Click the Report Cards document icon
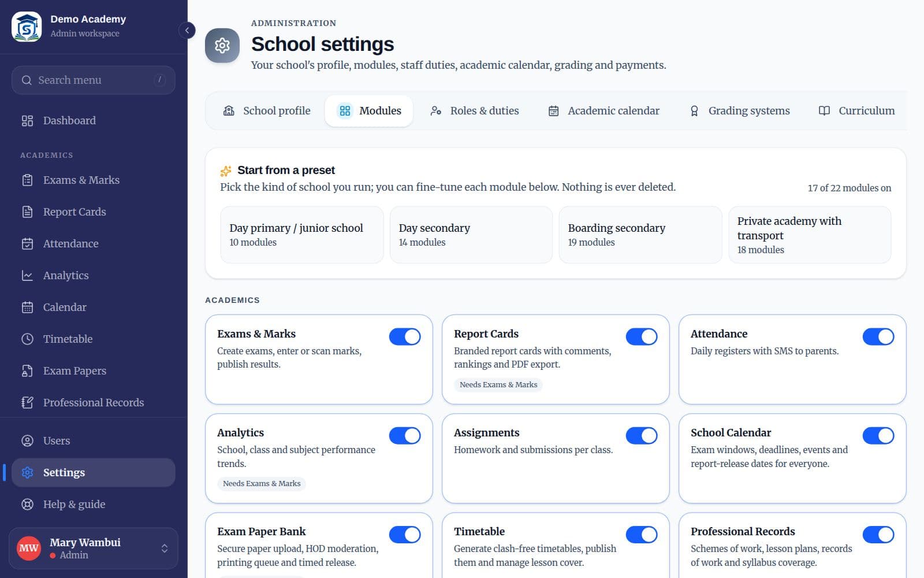The height and width of the screenshot is (578, 924). coord(27,212)
